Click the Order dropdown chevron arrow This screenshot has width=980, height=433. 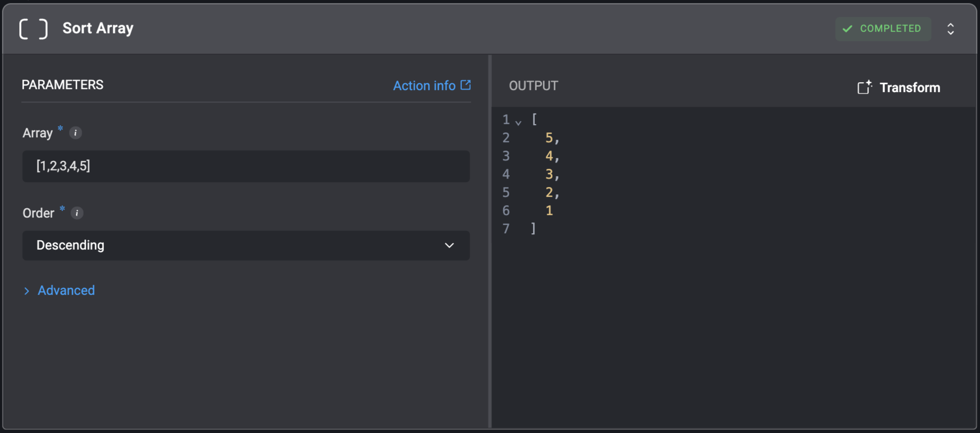click(x=449, y=245)
